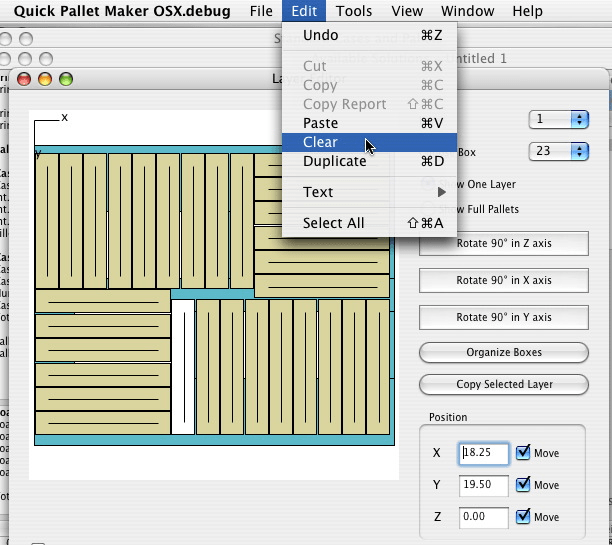Click the Z position field with 0.00
The height and width of the screenshot is (545, 612).
[484, 517]
